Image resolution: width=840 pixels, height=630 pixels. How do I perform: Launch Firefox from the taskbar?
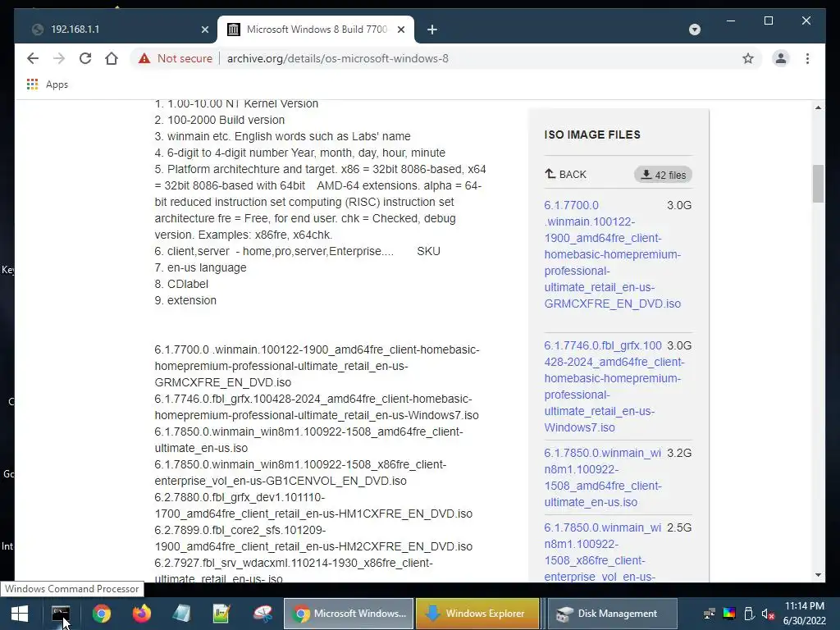[142, 614]
